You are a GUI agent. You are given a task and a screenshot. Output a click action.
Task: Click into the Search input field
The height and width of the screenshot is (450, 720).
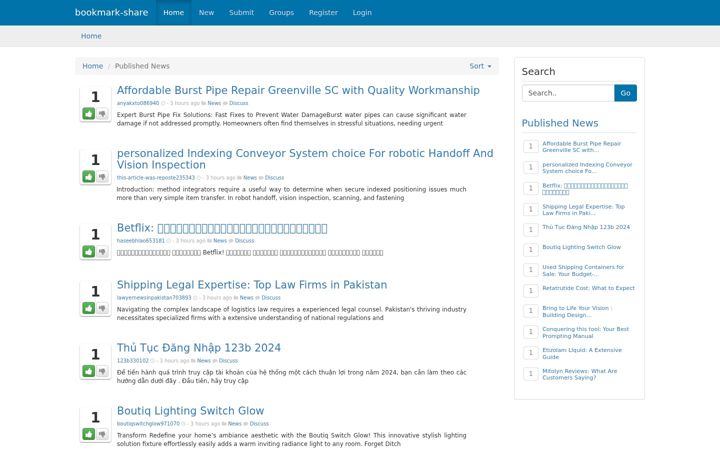coord(568,93)
